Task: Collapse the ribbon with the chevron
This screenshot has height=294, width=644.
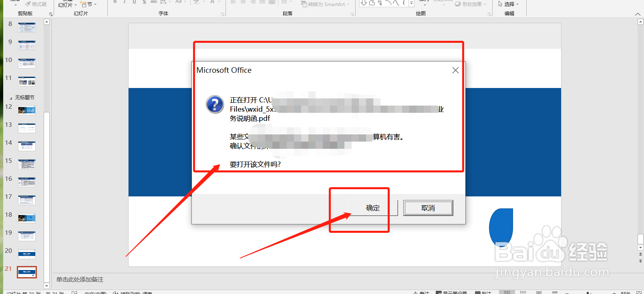Action: 638,14
